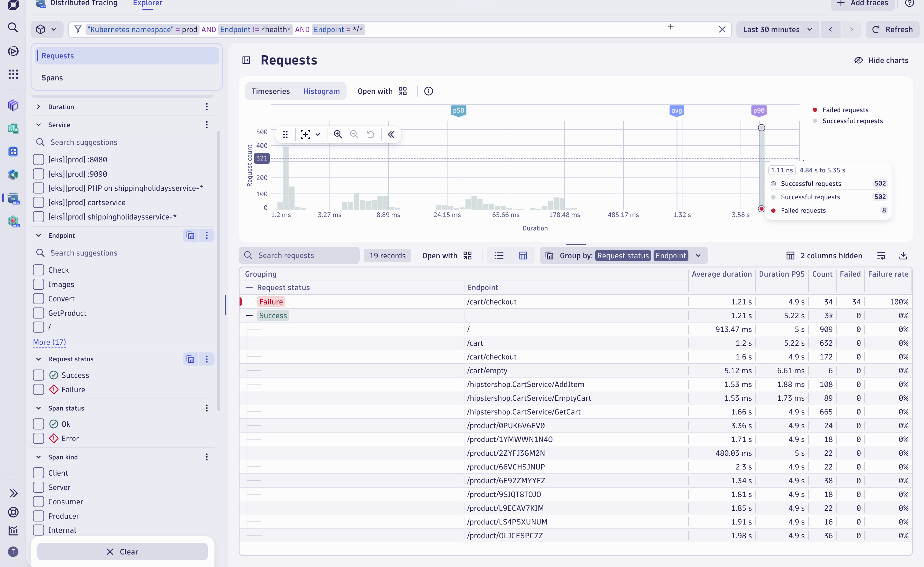Expand the Duration facet
The width and height of the screenshot is (924, 567).
pos(38,107)
